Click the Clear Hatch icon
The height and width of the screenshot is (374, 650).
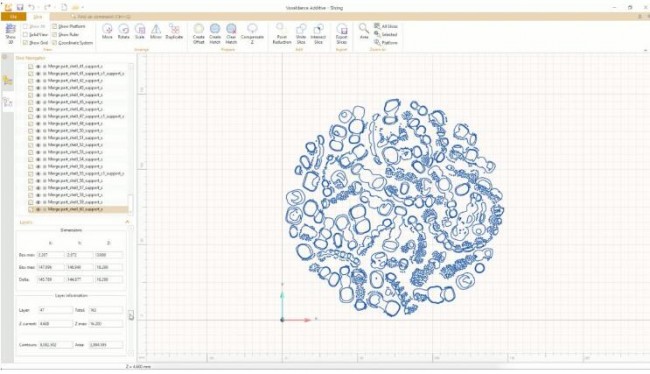pyautogui.click(x=231, y=34)
